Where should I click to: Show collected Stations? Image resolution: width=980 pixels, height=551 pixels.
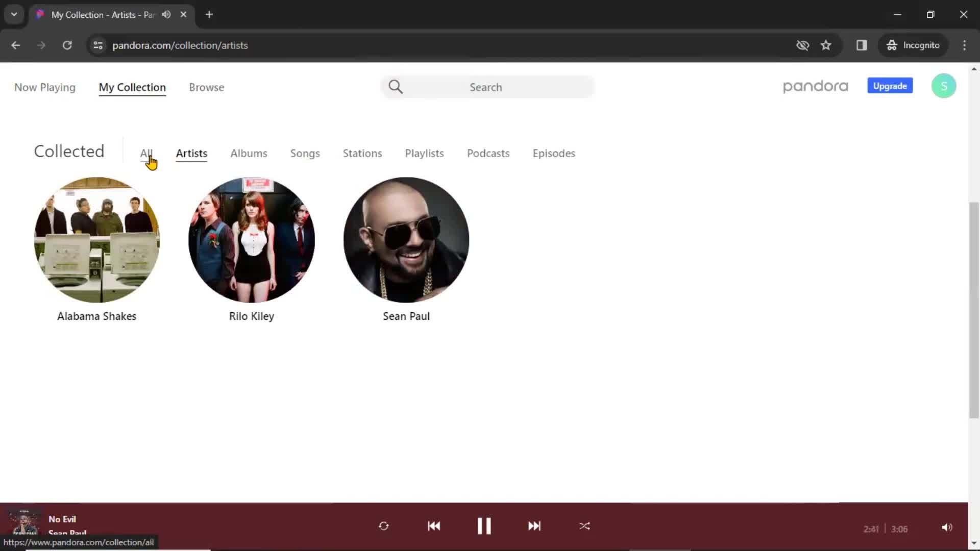(362, 153)
